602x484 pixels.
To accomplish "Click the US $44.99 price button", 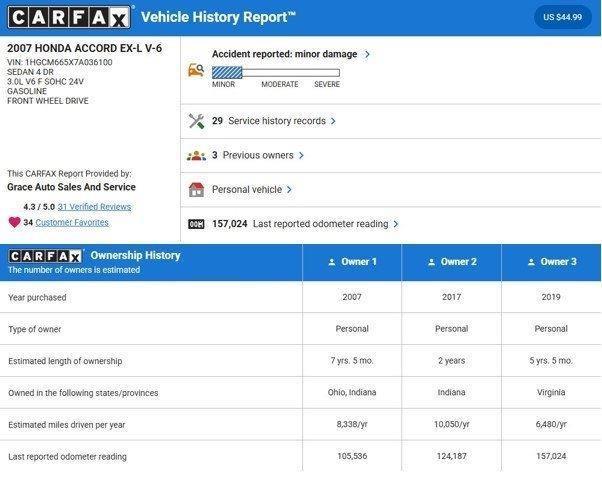I will tap(562, 17).
